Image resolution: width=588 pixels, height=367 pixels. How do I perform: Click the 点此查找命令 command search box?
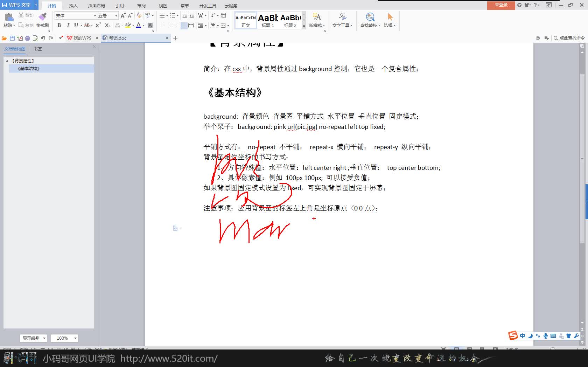click(x=569, y=38)
